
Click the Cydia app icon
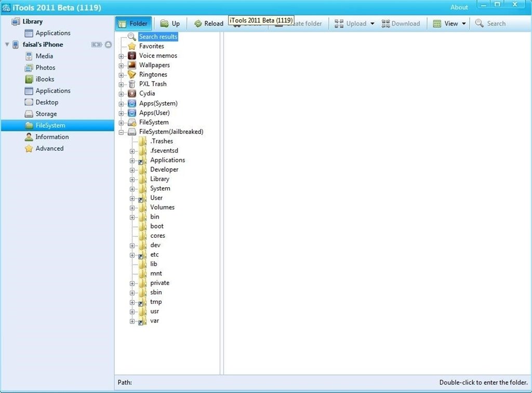pos(132,93)
